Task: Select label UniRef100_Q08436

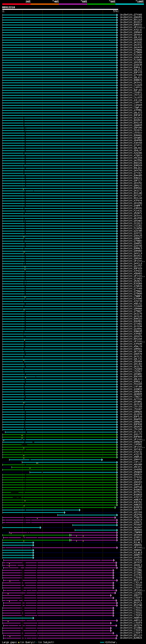Action: coord(131,58)
